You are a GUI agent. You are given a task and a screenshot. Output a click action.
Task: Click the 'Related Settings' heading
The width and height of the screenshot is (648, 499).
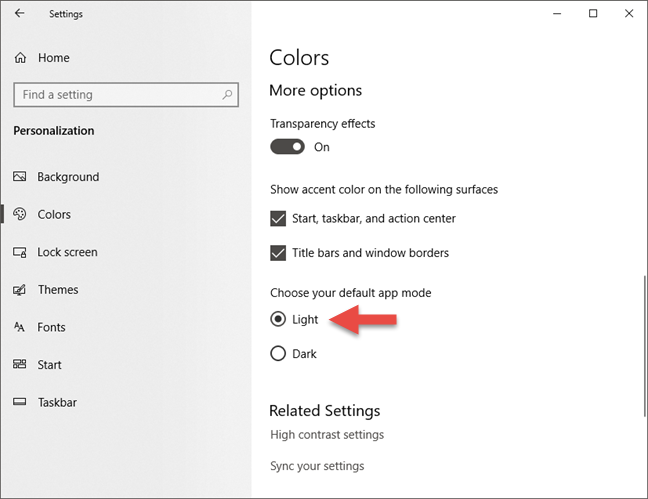pyautogui.click(x=324, y=411)
